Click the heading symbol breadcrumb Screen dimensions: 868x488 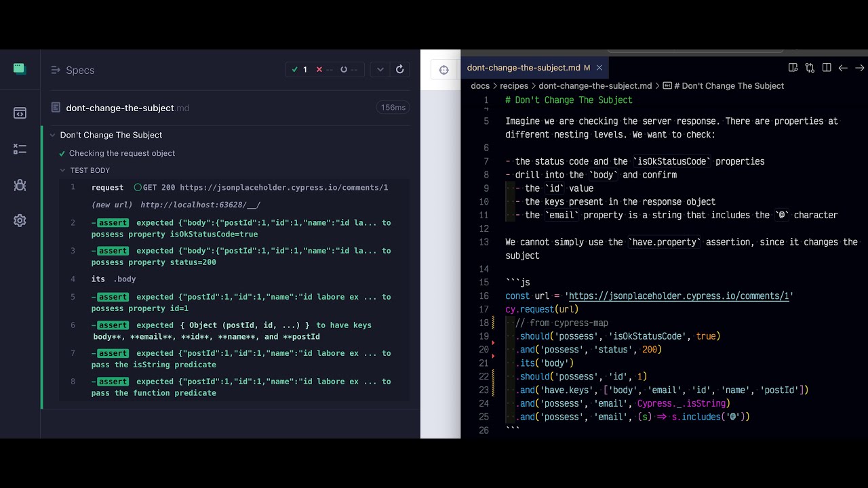tap(723, 86)
